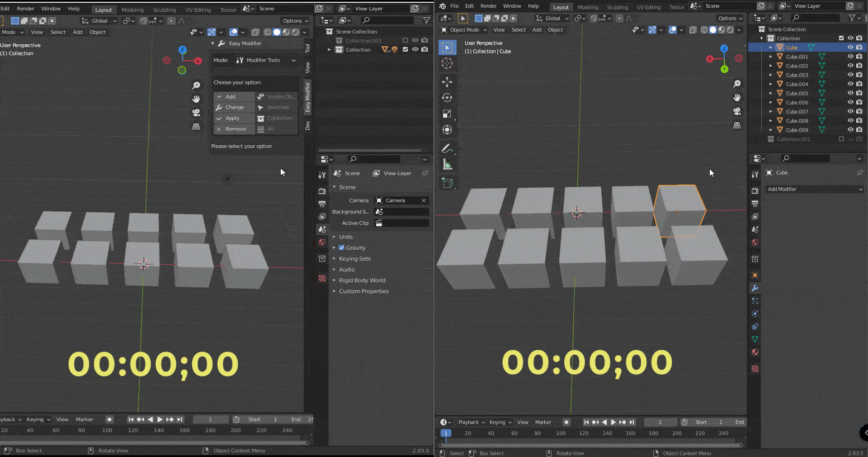Open Output properties tab in left window

pyautogui.click(x=322, y=204)
